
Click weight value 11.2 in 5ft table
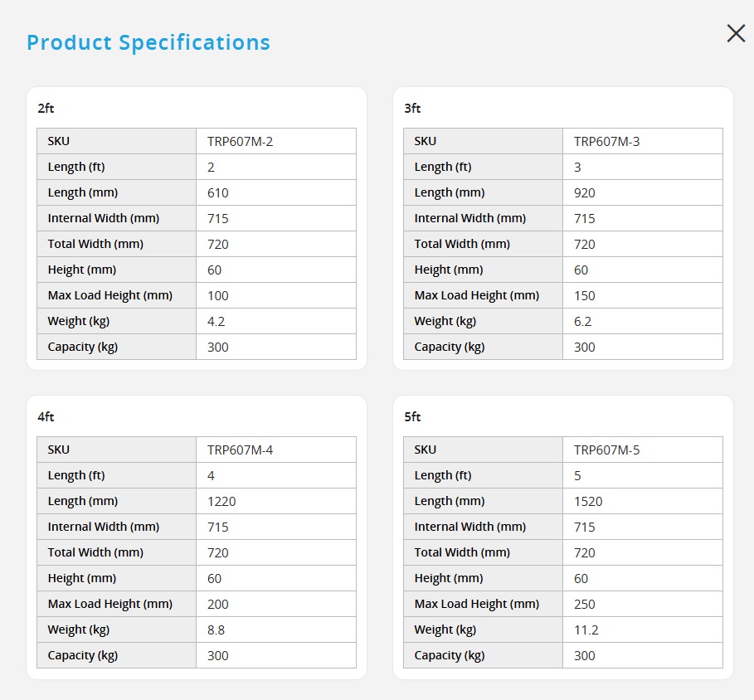coord(586,630)
